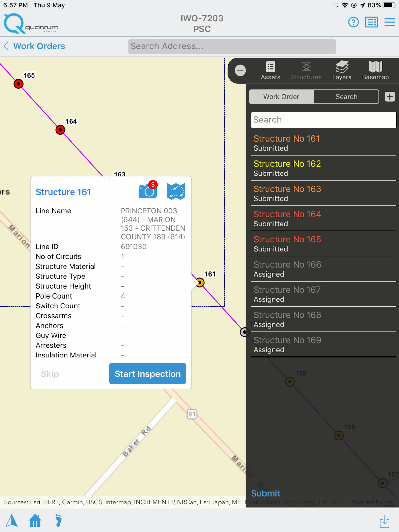Tap the map marker 158
The width and height of the screenshot is (399, 532).
[x=339, y=435]
